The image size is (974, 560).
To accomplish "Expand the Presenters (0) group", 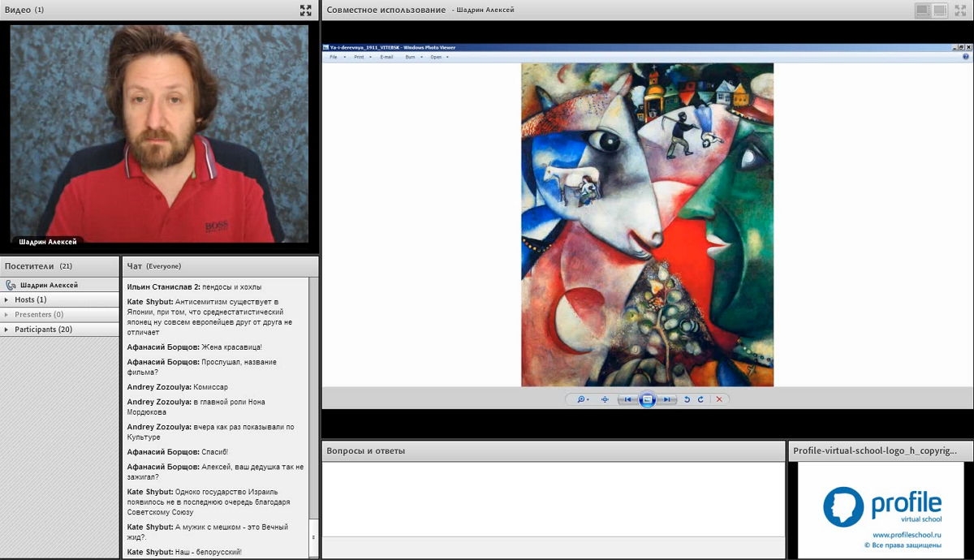I will [x=60, y=314].
